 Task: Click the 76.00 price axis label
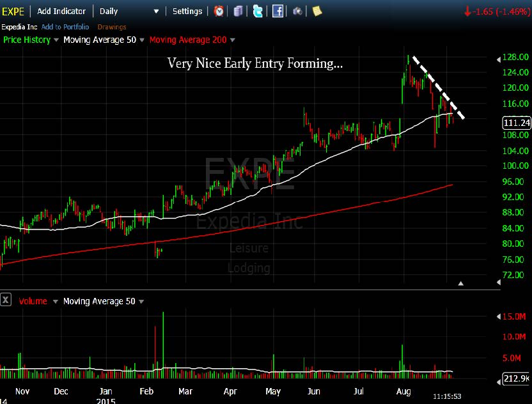513,260
